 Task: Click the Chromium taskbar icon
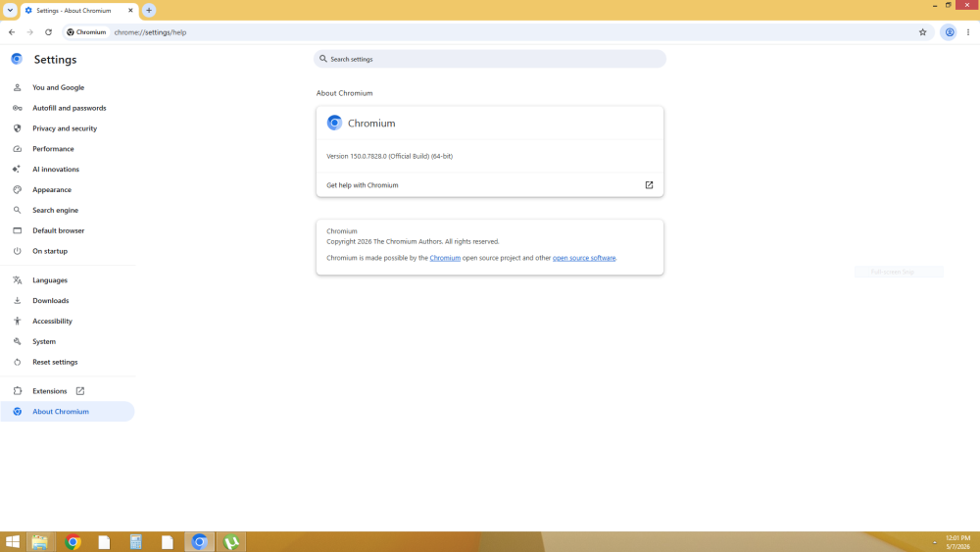(x=199, y=542)
